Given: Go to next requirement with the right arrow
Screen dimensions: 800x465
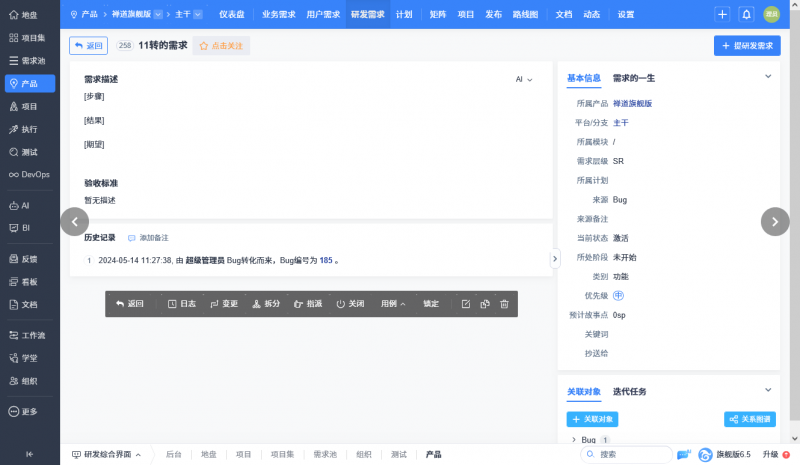Looking at the screenshot, I should [x=775, y=222].
